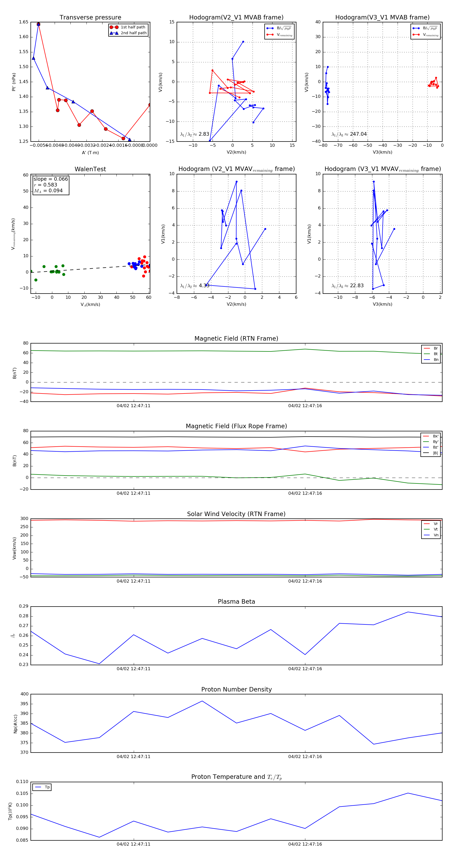Click the 'Hodogram (V2_V1 MVAV remaining frame)' title
This screenshot has width=473, height=868.
point(236,169)
